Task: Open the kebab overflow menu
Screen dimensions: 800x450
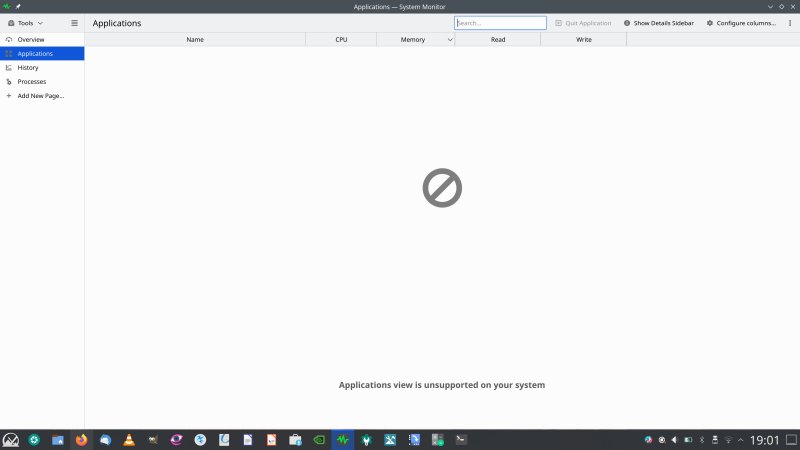Action: [789, 23]
